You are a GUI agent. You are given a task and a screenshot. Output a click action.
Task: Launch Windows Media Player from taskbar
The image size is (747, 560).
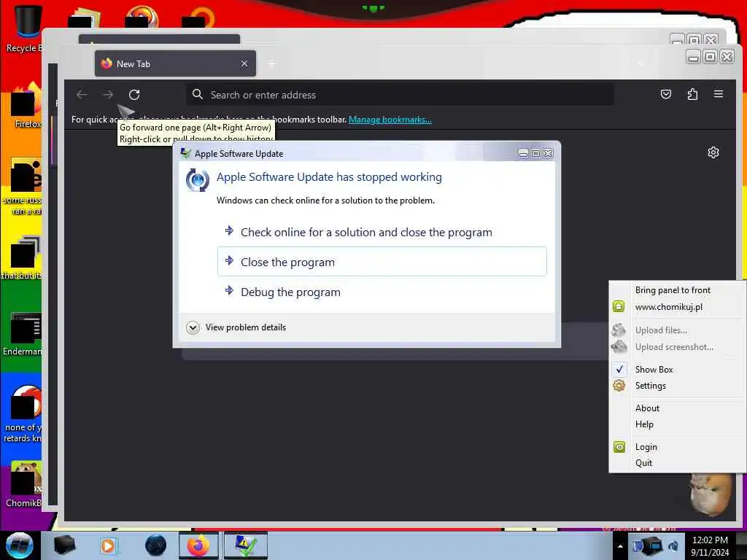[109, 545]
